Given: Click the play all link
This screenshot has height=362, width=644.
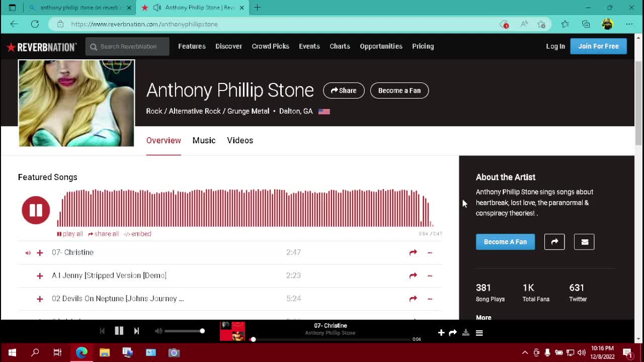Looking at the screenshot, I should point(70,234).
